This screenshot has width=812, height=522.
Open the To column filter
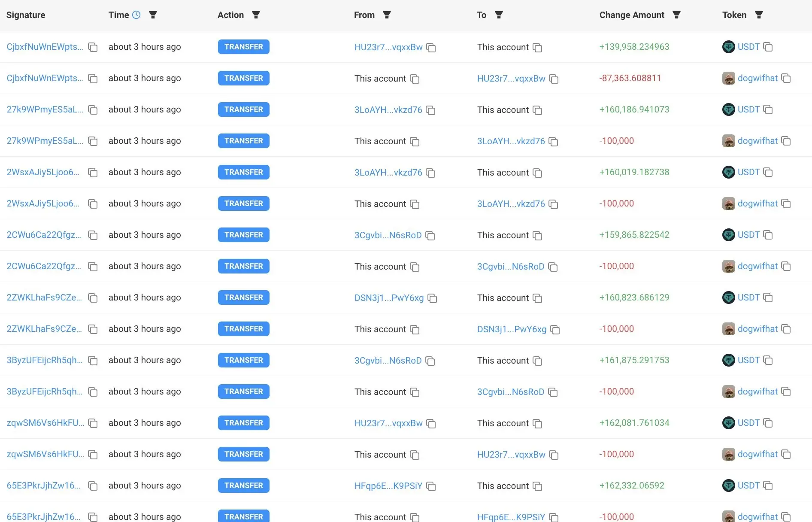click(499, 15)
